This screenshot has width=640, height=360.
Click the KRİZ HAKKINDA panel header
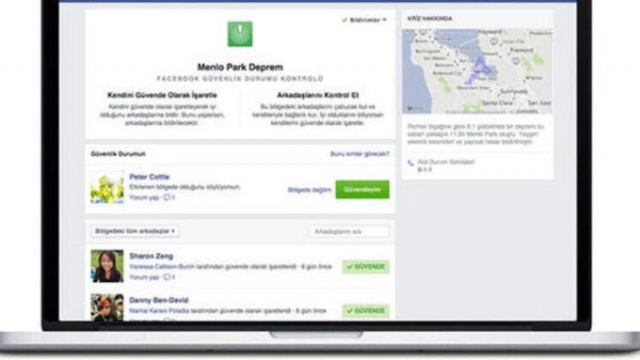coord(430,19)
